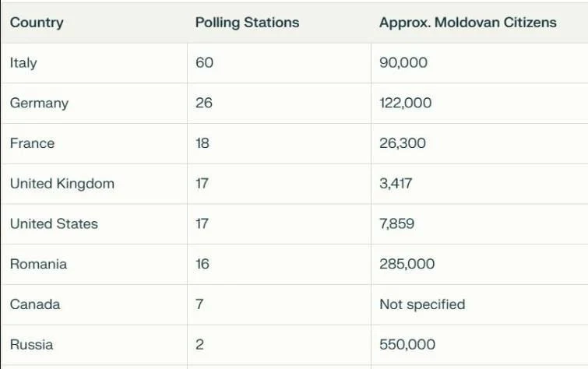Select France's 18 polling stations value
Screen dimensions: 588x369
pyautogui.click(x=202, y=144)
